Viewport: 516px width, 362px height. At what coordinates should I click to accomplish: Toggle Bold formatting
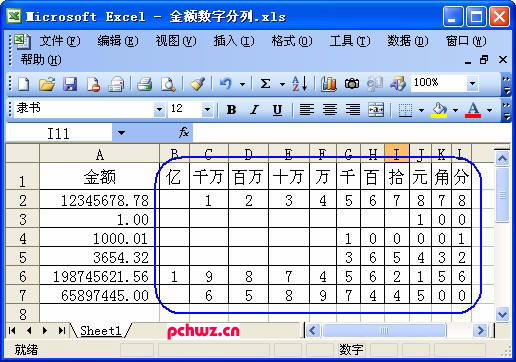(x=231, y=110)
